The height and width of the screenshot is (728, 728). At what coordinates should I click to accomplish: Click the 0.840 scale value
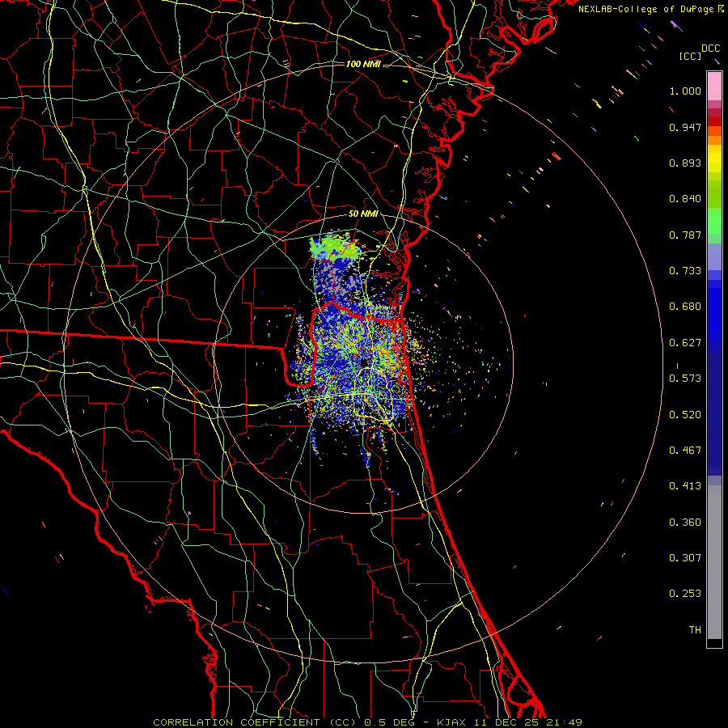tap(685, 199)
